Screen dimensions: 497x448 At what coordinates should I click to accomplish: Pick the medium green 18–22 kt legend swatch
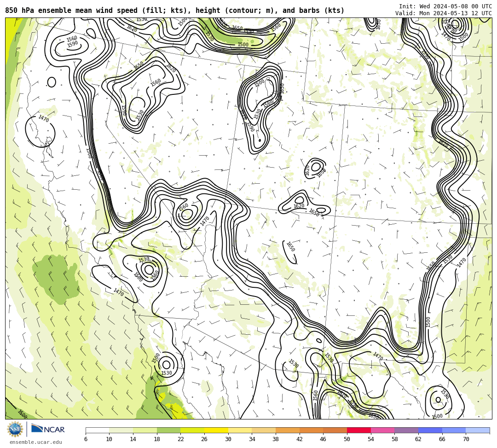168,430
